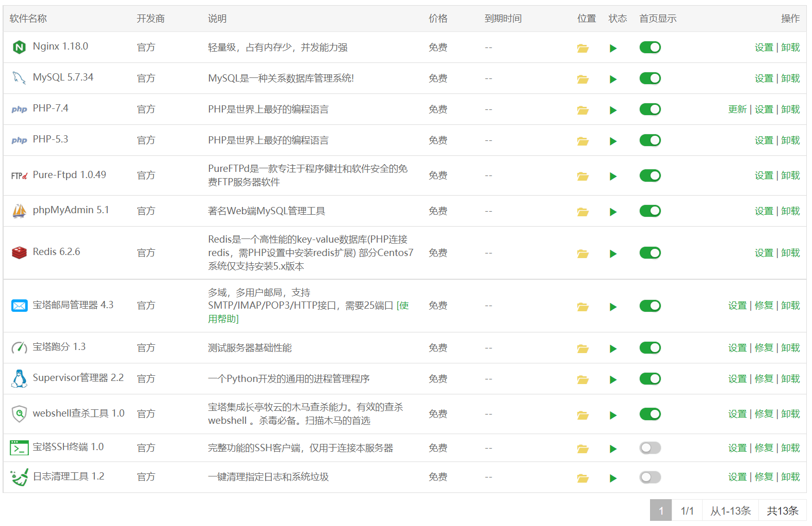Image resolution: width=812 pixels, height=526 pixels.
Task: Click 卸载 for MySQL 5.7.34
Action: click(x=790, y=78)
